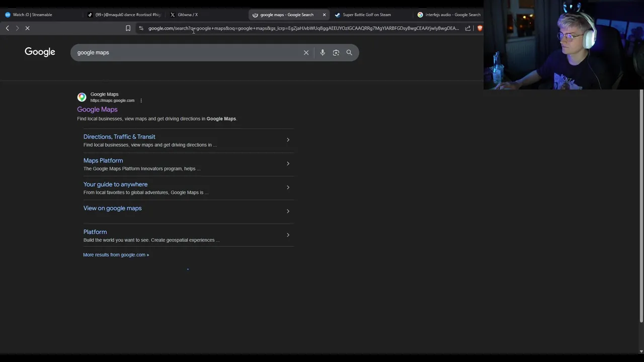Click the browser address bar URL

[303, 28]
